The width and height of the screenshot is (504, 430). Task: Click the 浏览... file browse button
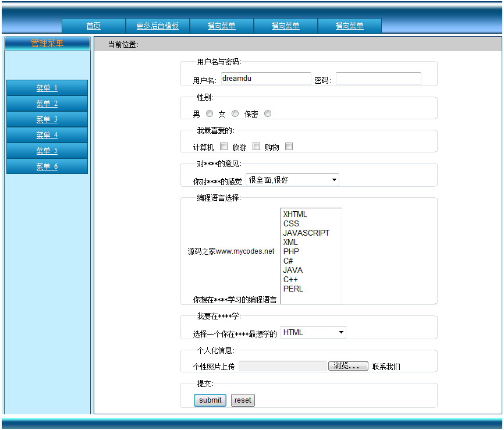click(x=348, y=366)
